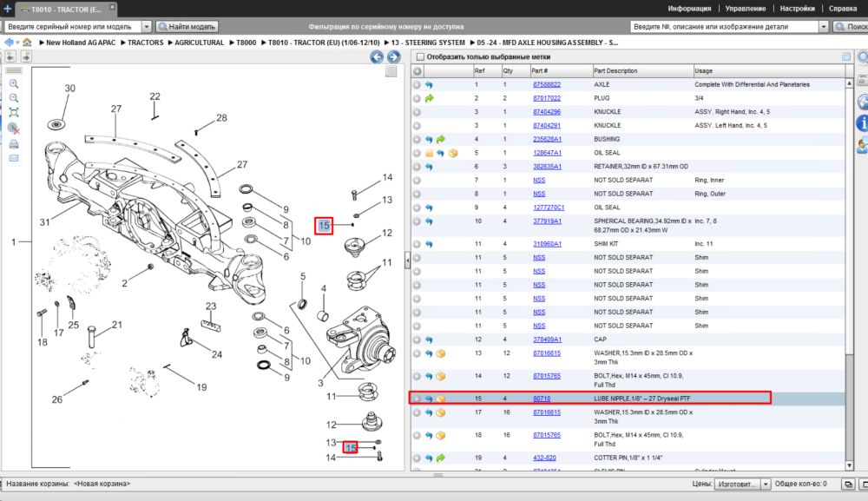The width and height of the screenshot is (868, 501).
Task: Click the blue back arrow in breadcrumb
Action: pos(9,42)
